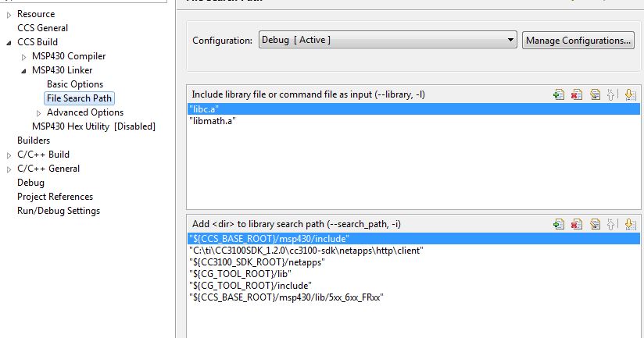Collapse the MSP430 Linker node
Viewport: 644px width, 338px height.
pyautogui.click(x=23, y=71)
